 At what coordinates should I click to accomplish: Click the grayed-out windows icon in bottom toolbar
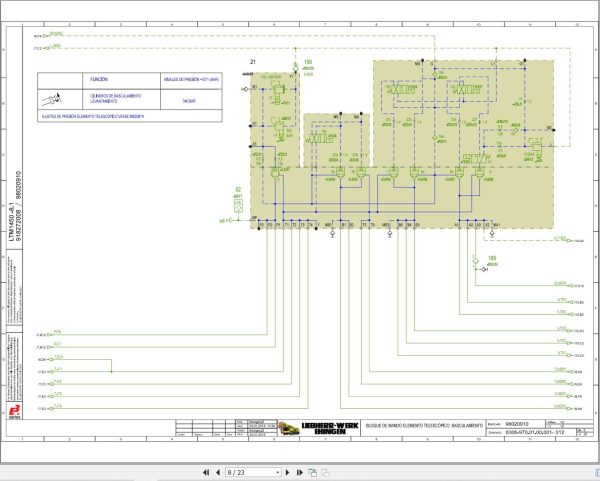click(325, 473)
